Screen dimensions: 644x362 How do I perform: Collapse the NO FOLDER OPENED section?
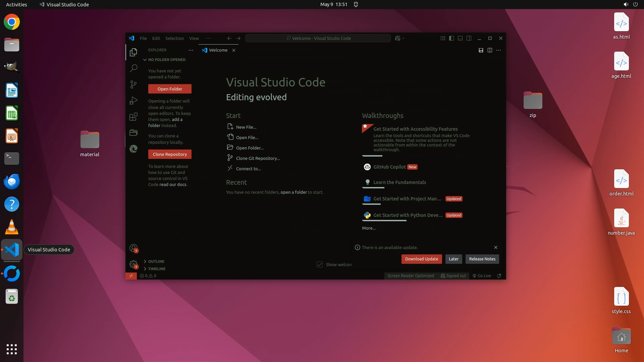tap(166, 60)
